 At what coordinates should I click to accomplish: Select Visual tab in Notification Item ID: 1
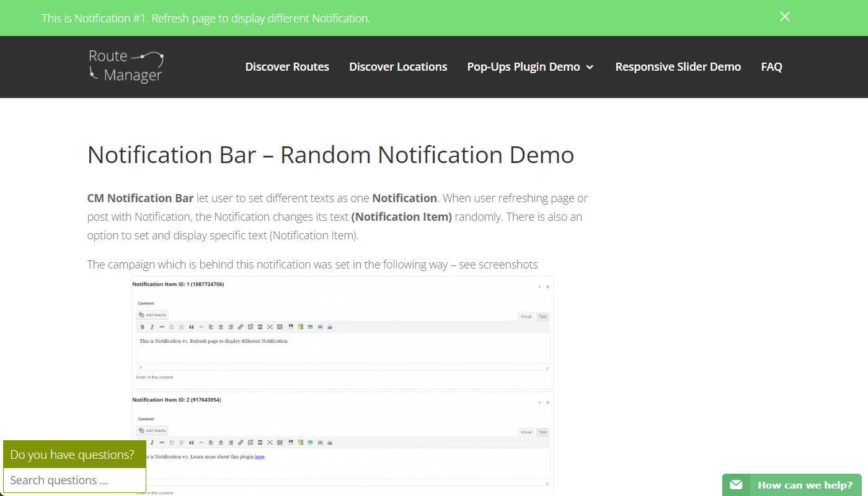point(526,317)
